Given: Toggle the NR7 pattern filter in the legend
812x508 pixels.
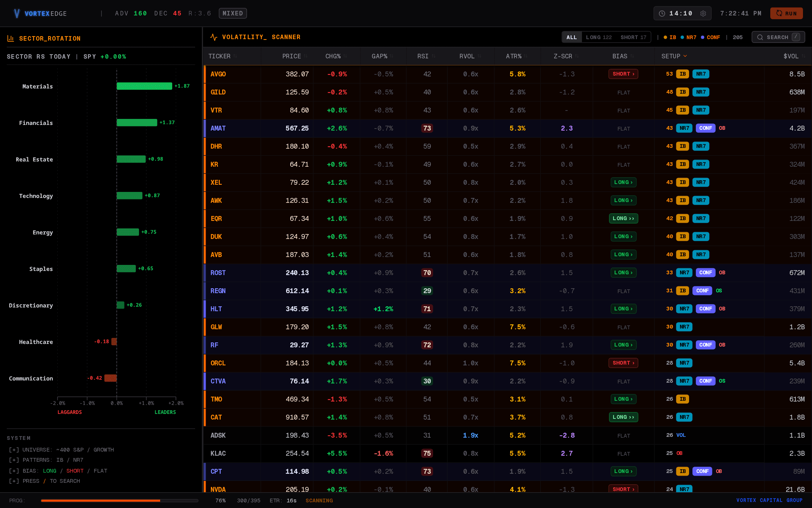Looking at the screenshot, I should [688, 37].
